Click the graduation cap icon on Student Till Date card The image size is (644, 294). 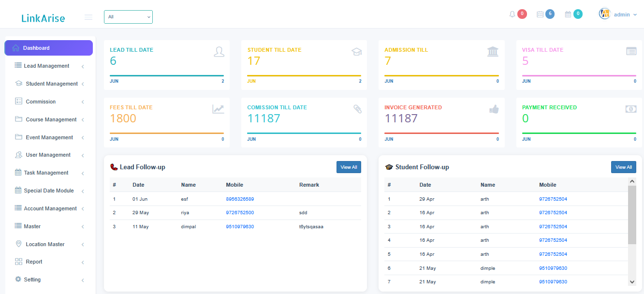pos(356,52)
